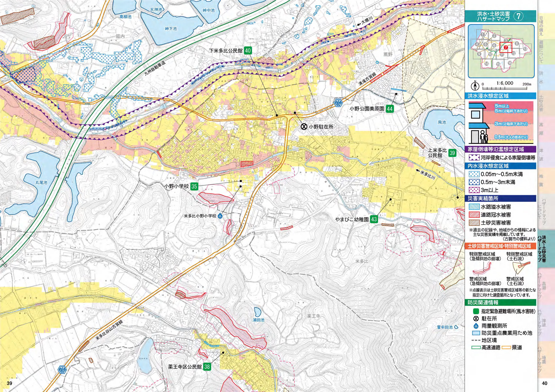555x392 pixels.
Task: Select shelter marker 43 for やまびこ幼稚園
Action: click(374, 219)
